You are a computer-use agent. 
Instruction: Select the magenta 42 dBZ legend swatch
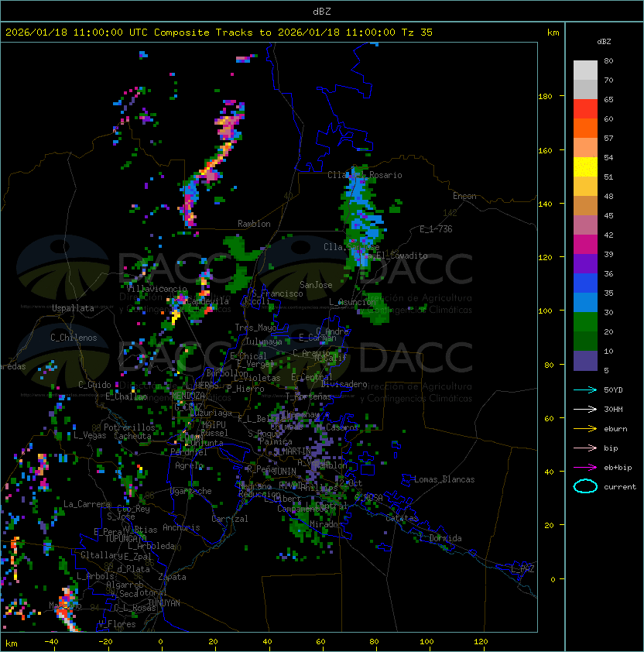click(585, 245)
